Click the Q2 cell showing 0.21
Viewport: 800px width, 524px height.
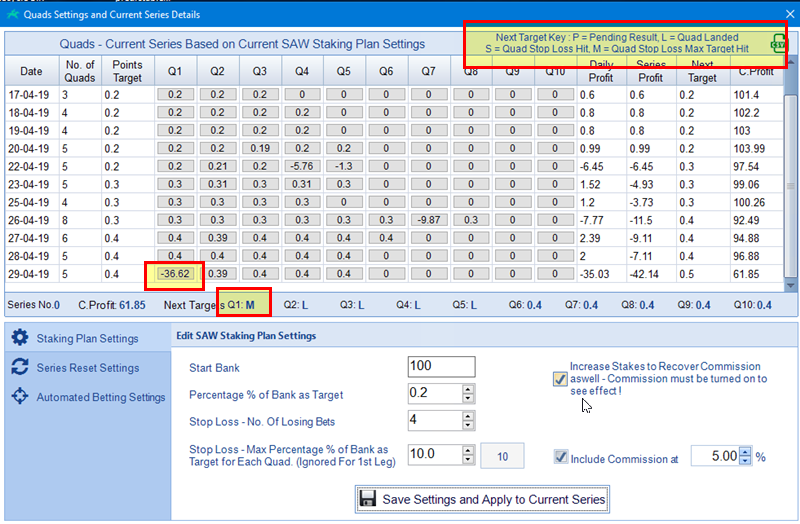pyautogui.click(x=217, y=166)
